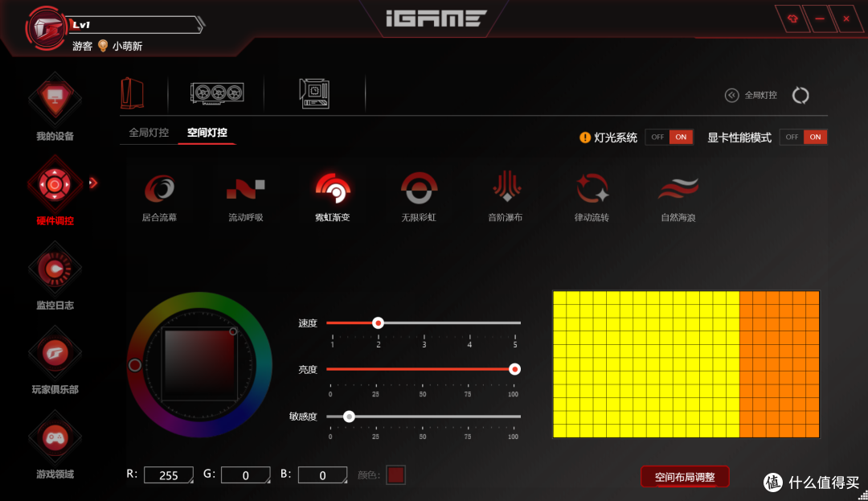
Task: Open 我的设备 sidebar icon
Action: [x=55, y=101]
